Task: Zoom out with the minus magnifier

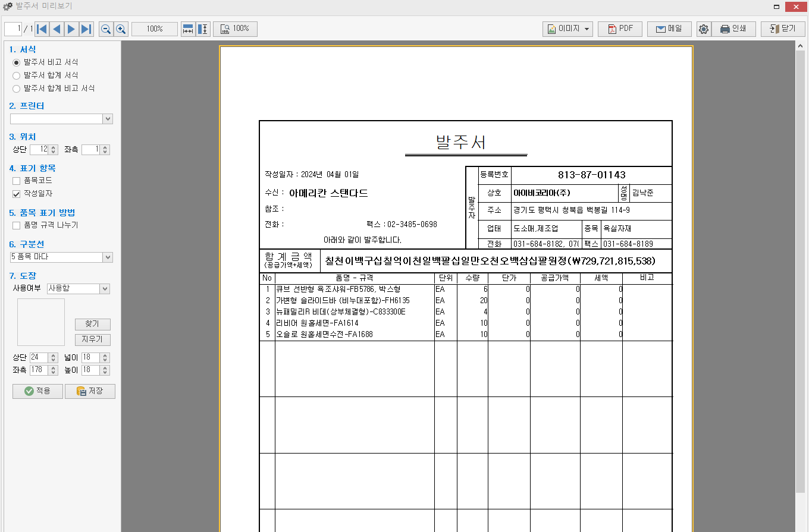Action: click(106, 29)
